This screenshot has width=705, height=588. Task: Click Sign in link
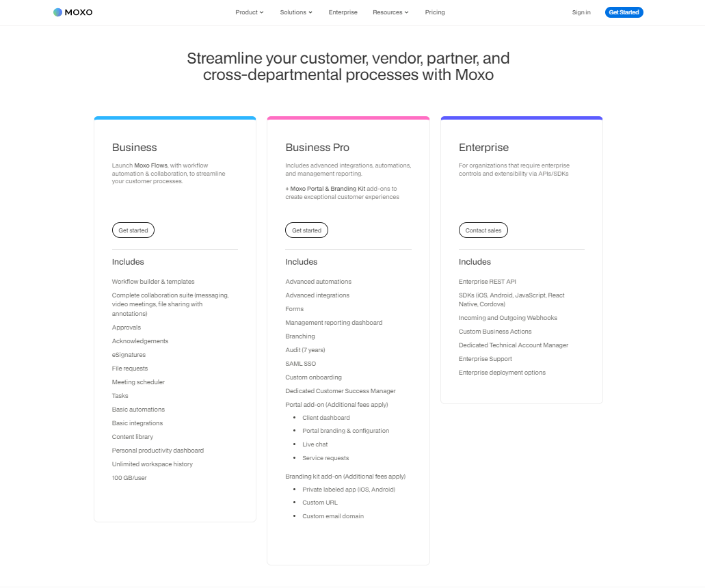point(581,12)
